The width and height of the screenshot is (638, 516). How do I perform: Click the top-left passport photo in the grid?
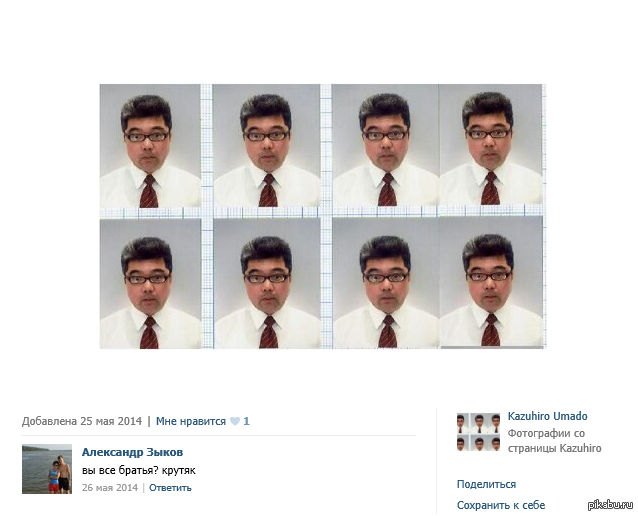150,146
